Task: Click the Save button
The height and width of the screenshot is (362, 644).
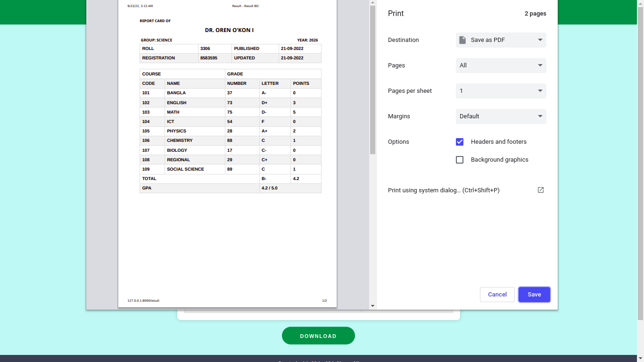Action: (x=534, y=295)
